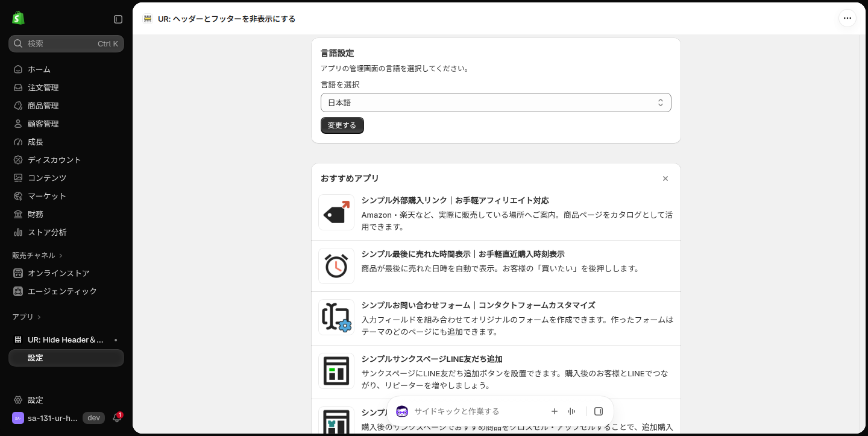Click the 変更する button
Viewport: 868px width, 436px height.
point(342,125)
